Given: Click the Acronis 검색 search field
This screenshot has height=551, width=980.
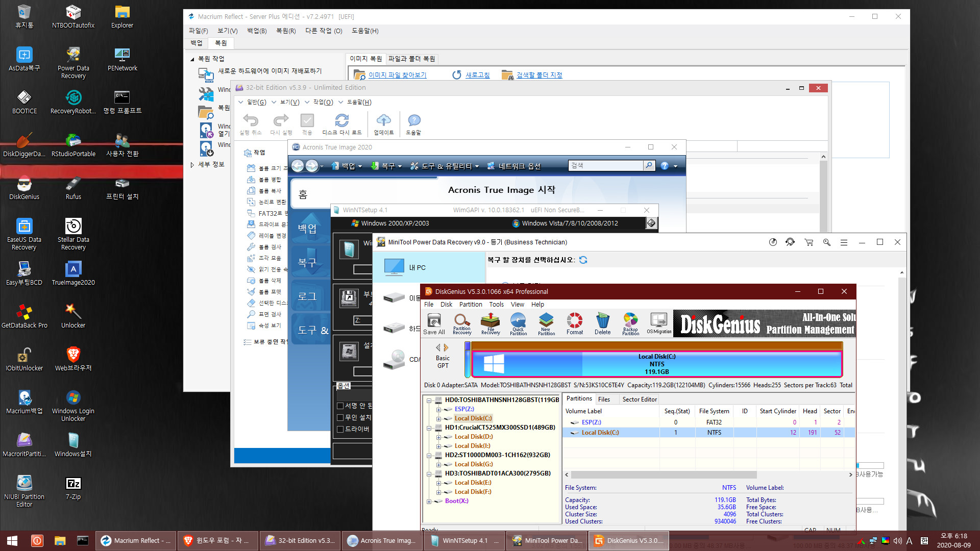Looking at the screenshot, I should pyautogui.click(x=606, y=165).
